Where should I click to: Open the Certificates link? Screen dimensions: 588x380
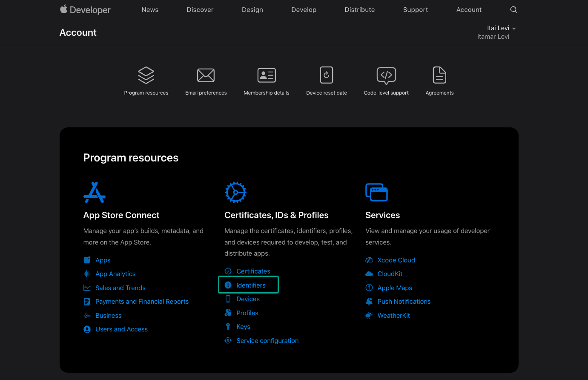click(253, 271)
